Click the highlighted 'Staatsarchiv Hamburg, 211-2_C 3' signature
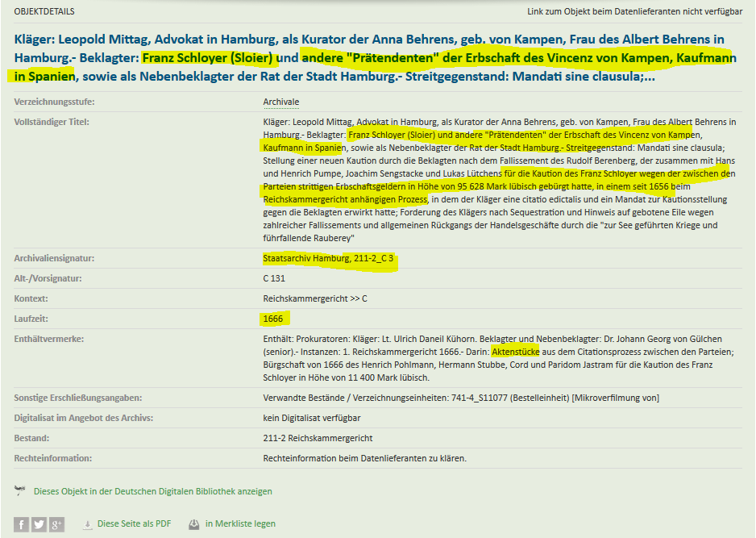The width and height of the screenshot is (756, 538). coord(329,259)
